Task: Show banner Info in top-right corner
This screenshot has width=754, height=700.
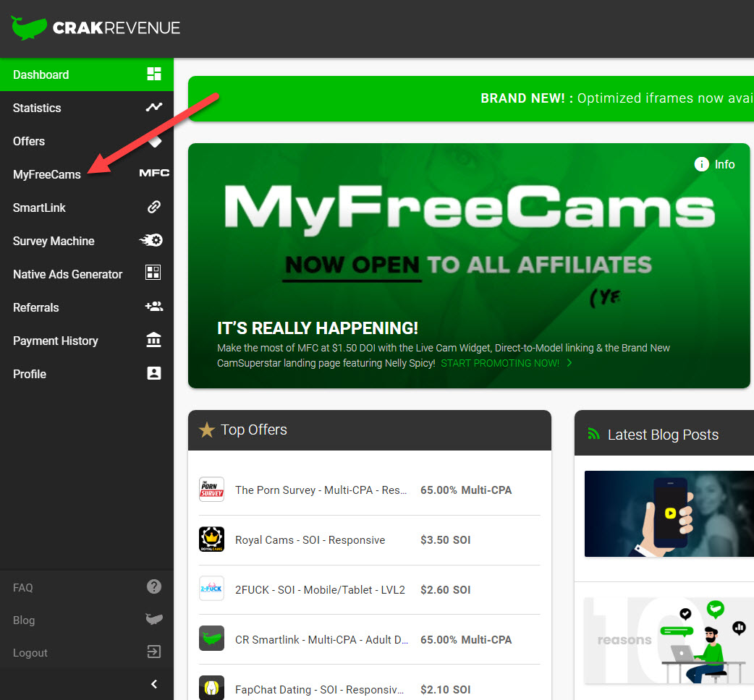Action: coord(715,165)
